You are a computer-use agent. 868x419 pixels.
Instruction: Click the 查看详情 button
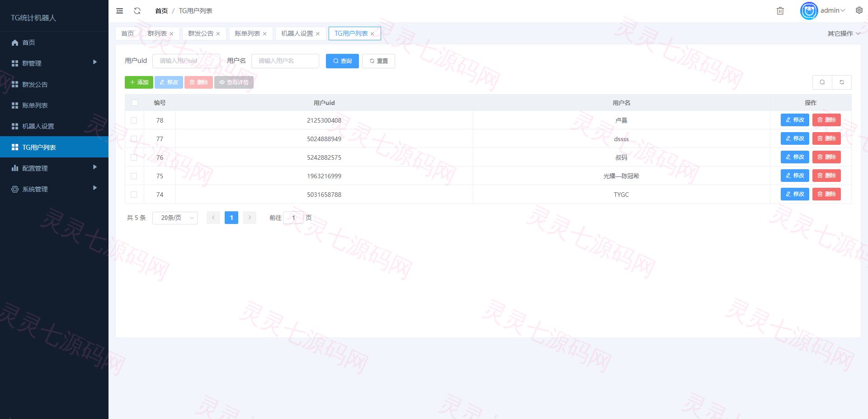coord(234,82)
